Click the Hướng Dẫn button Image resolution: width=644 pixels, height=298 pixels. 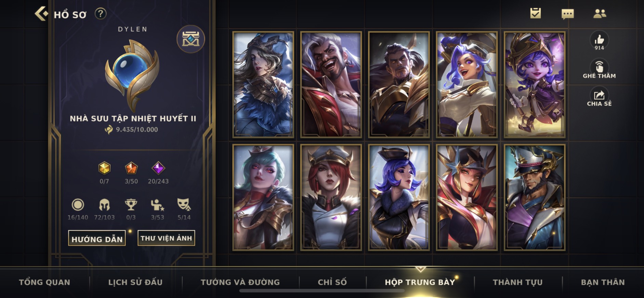(97, 238)
